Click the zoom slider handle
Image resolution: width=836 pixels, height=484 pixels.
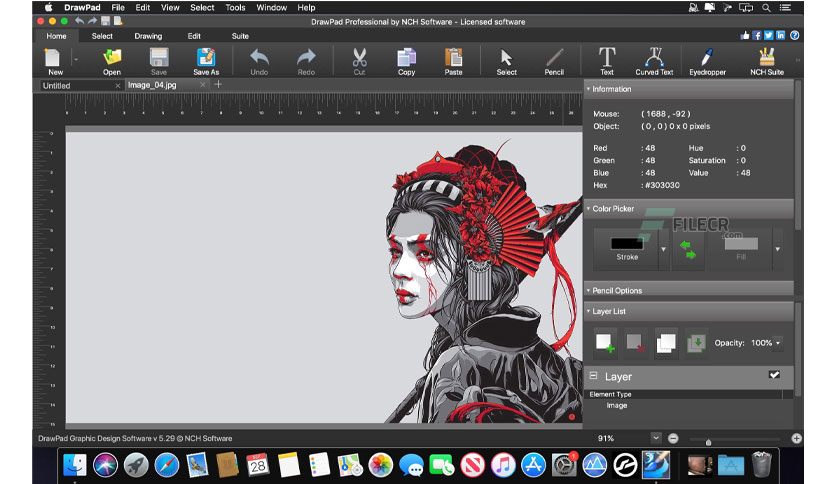[708, 441]
